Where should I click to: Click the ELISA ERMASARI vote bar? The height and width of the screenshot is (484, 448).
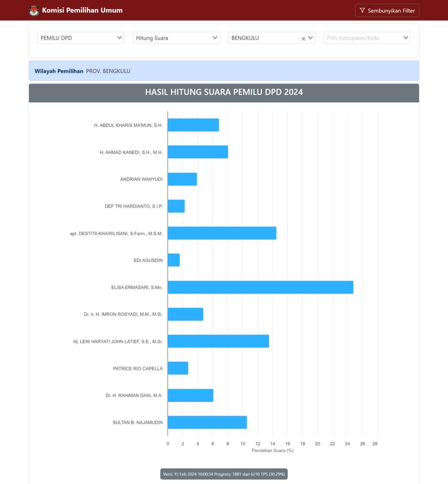coord(260,287)
